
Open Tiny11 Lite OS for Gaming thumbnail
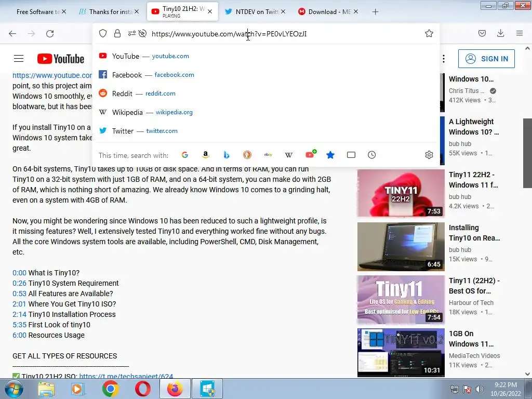[401, 300]
